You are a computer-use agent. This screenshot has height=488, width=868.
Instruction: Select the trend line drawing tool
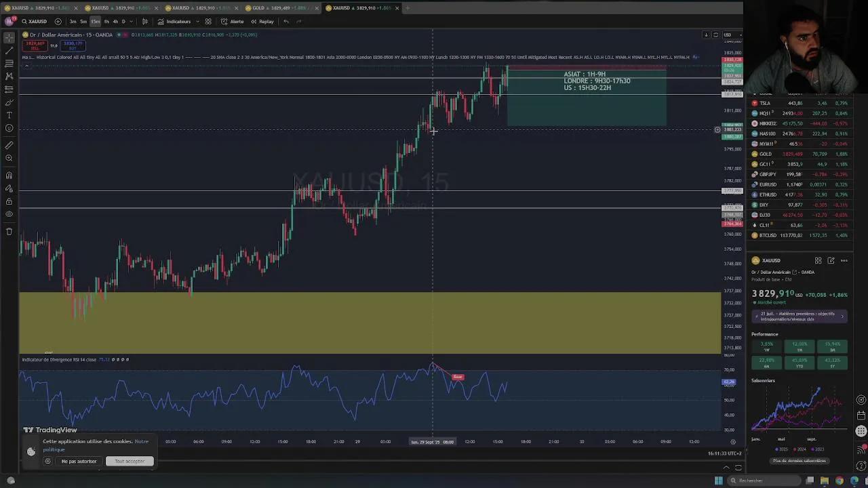tap(9, 51)
